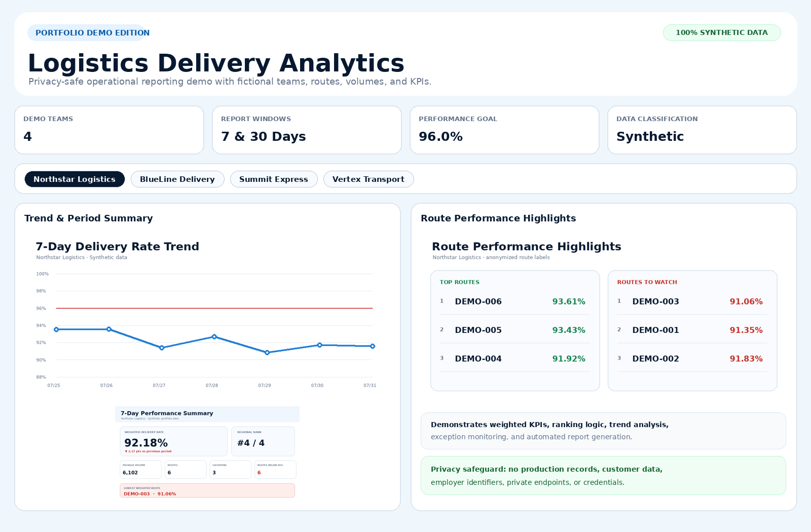The width and height of the screenshot is (811, 532).
Task: Click the lowest weighted route DEMO-003 banner
Action: (x=207, y=490)
